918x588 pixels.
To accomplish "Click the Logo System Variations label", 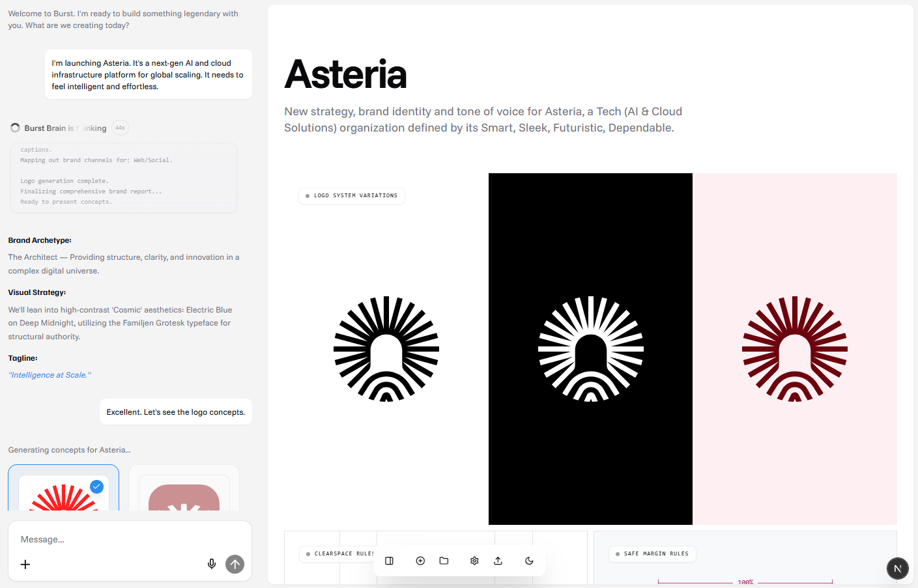I will point(352,196).
